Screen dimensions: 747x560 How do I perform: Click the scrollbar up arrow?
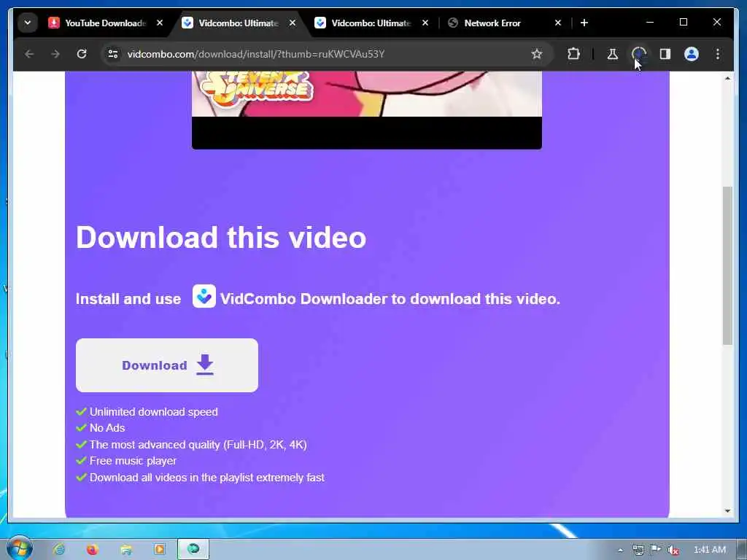[x=727, y=78]
